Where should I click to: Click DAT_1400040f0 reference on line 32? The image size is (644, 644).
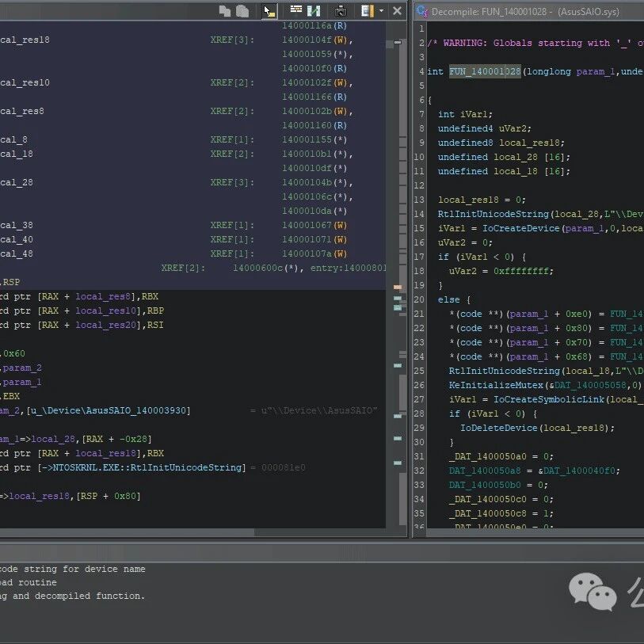point(579,471)
